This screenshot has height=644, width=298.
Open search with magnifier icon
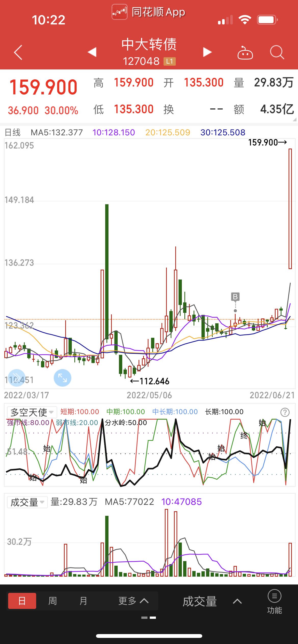point(277,52)
